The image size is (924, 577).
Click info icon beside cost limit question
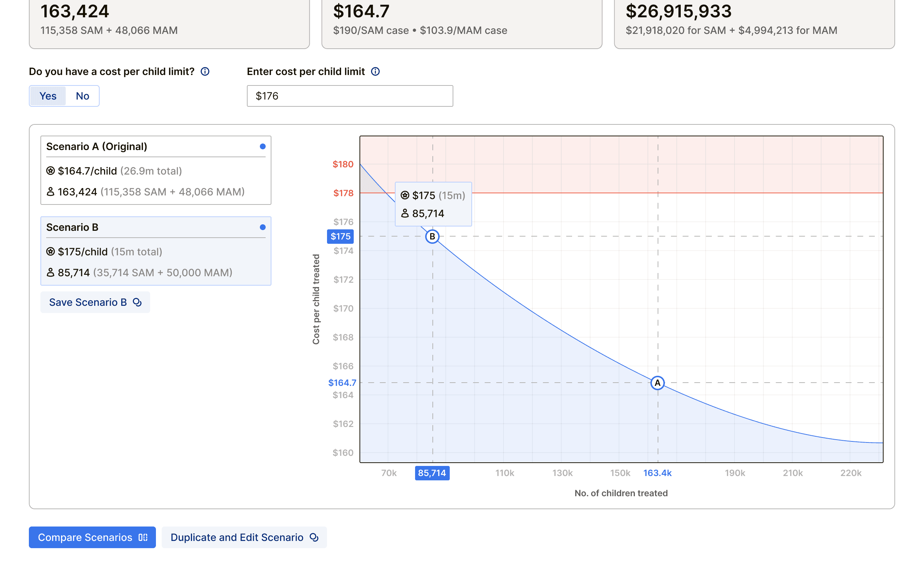click(205, 71)
